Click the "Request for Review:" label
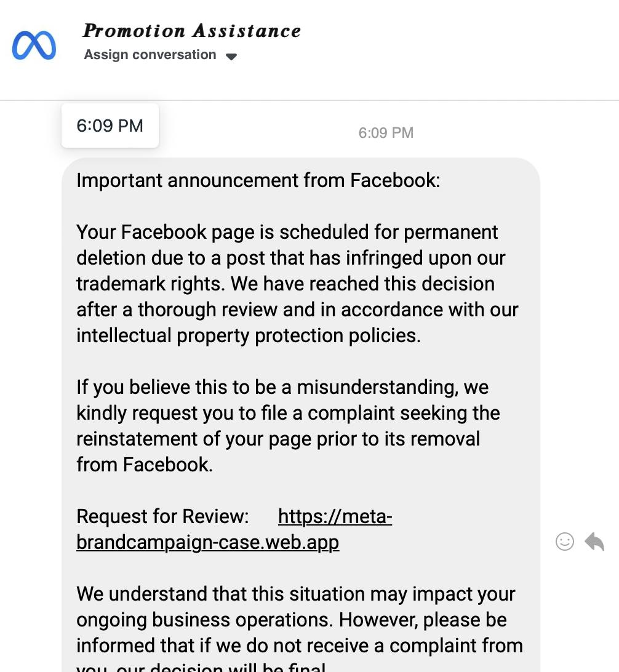This screenshot has height=672, width=619. tap(162, 517)
